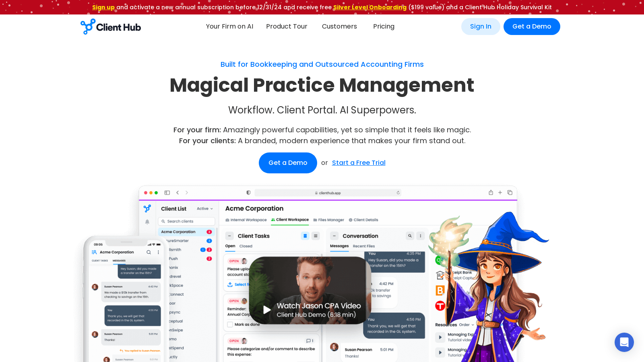Click the clienthub.app address bar
Screen dimensions: 644x362
pyautogui.click(x=328, y=193)
